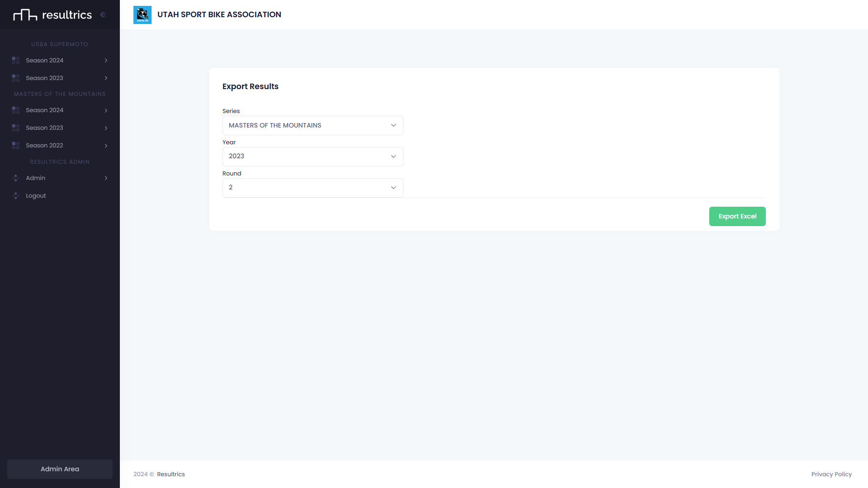Expand Masters of the Mountains Season 2024 chevron
The width and height of the screenshot is (868, 488).
[106, 110]
